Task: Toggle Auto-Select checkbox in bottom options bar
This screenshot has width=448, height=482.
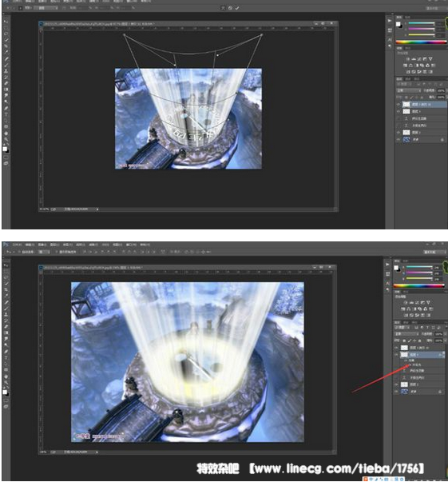Action: (19, 252)
